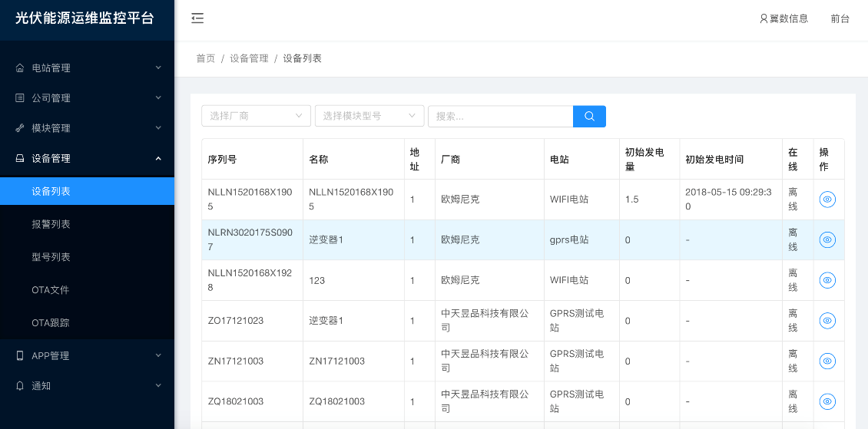Open the 选择模块型号 module type dropdown
Image resolution: width=868 pixels, height=429 pixels.
[369, 116]
